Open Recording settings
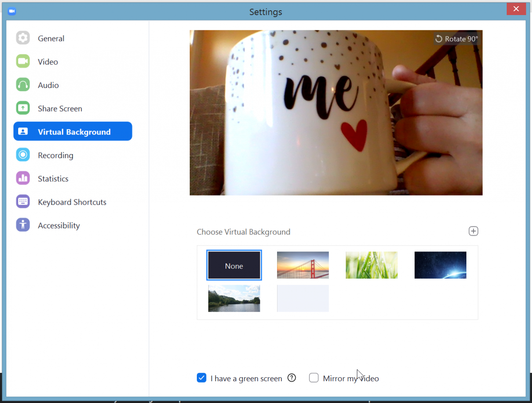This screenshot has width=532, height=403. coord(73,155)
